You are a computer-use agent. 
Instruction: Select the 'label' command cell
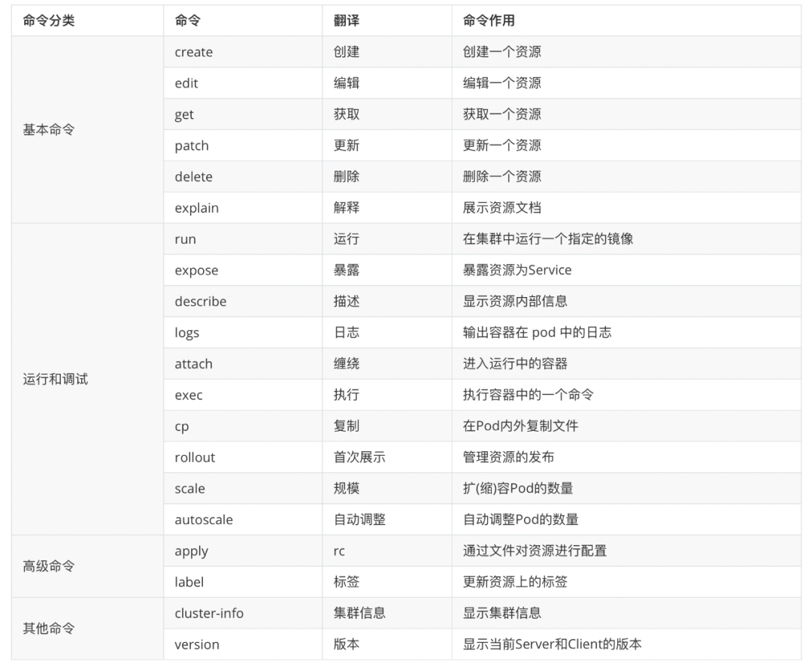coord(243,582)
